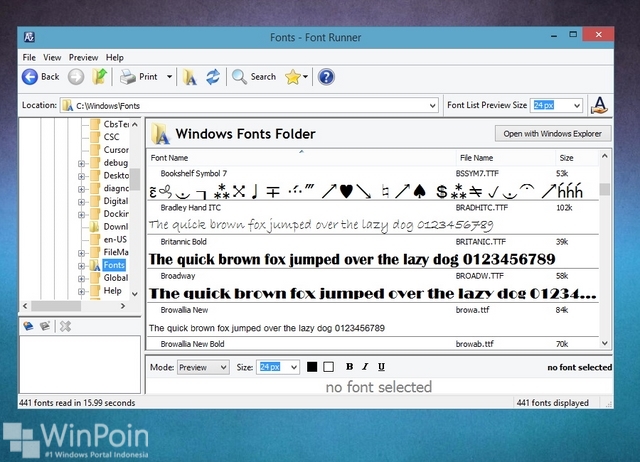Select the Browallia New font name
Viewport: 640px width, 462px height.
click(184, 310)
